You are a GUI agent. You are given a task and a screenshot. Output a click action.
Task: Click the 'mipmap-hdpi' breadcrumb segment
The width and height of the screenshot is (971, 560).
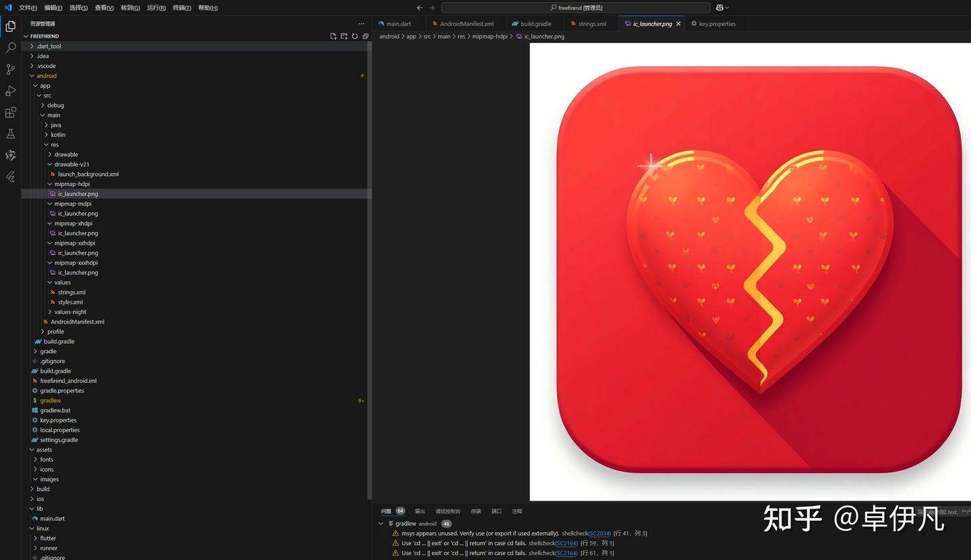490,36
